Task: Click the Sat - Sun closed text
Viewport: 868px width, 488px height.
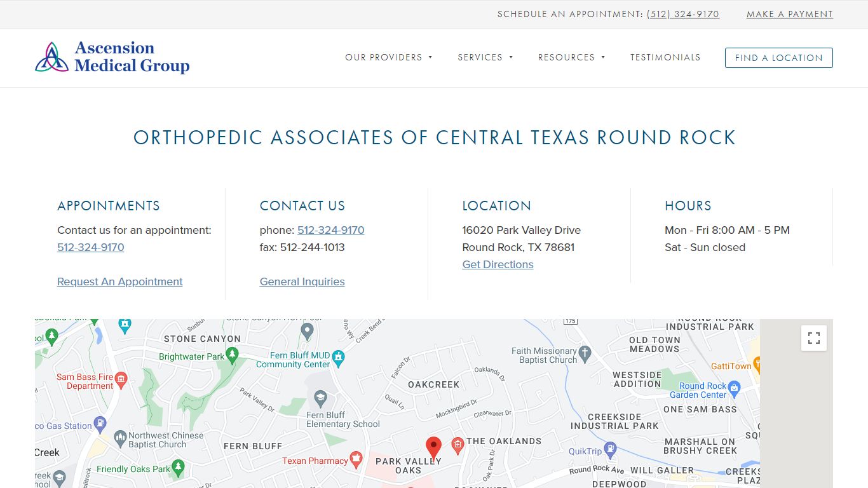Action: [x=705, y=247]
